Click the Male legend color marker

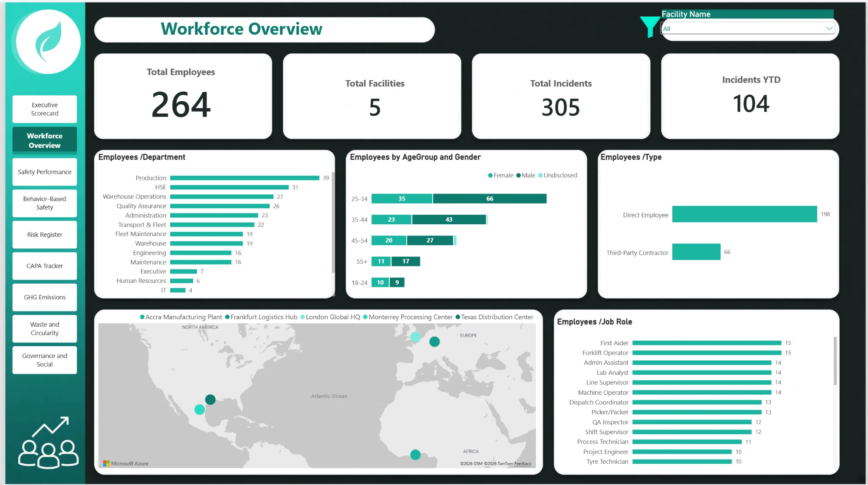[x=518, y=175]
